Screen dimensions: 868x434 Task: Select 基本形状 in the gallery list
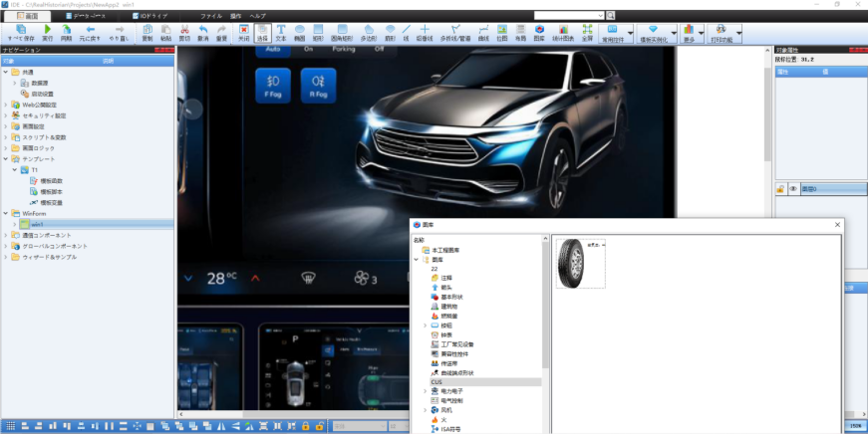coord(451,297)
